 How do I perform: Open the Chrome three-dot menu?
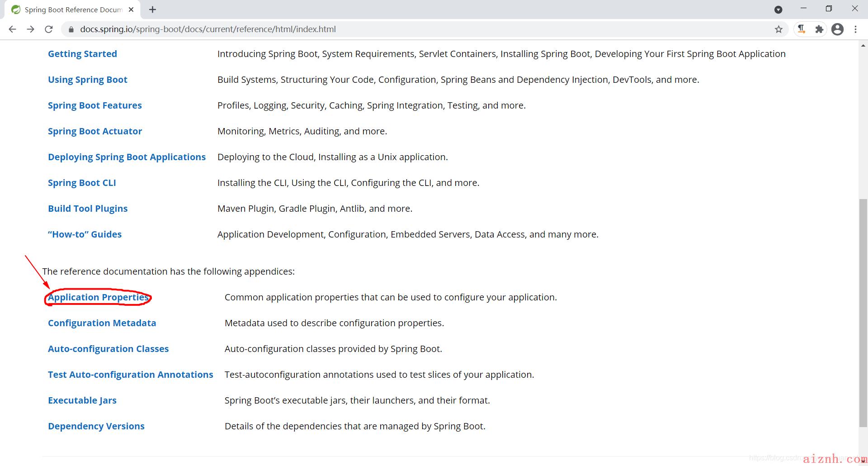[855, 29]
